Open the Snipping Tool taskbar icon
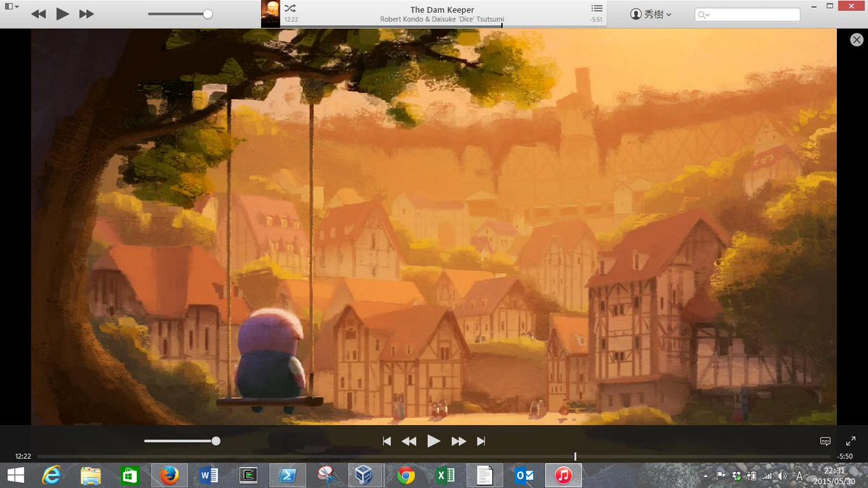The width and height of the screenshot is (868, 488). tap(327, 475)
